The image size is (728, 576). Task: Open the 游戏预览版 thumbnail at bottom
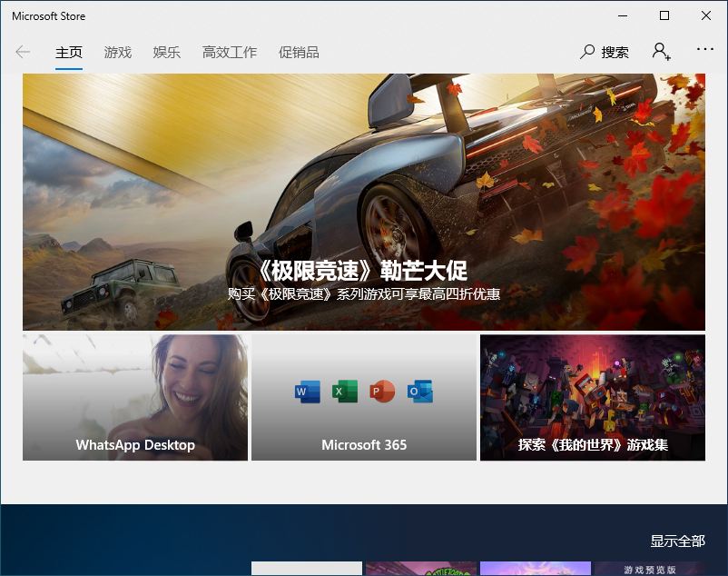[x=650, y=569]
